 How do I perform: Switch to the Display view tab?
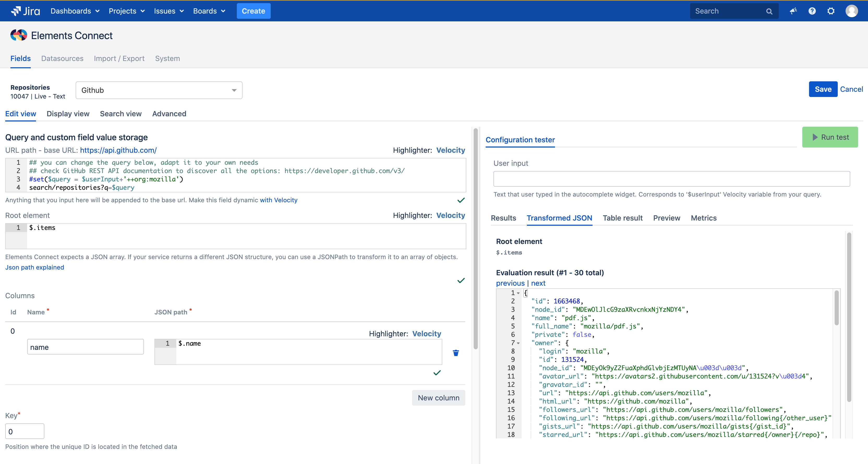pos(68,113)
